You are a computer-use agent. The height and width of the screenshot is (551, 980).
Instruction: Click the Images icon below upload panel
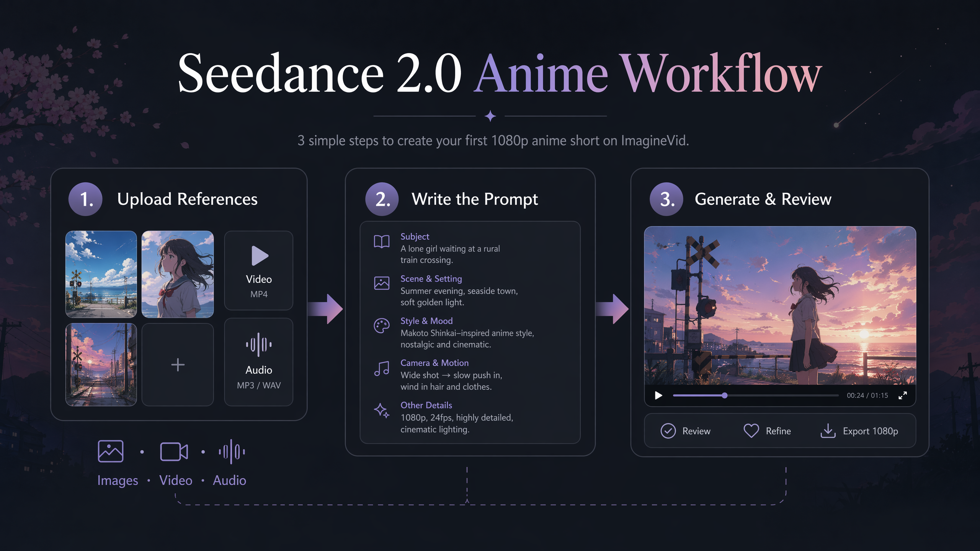(x=111, y=451)
